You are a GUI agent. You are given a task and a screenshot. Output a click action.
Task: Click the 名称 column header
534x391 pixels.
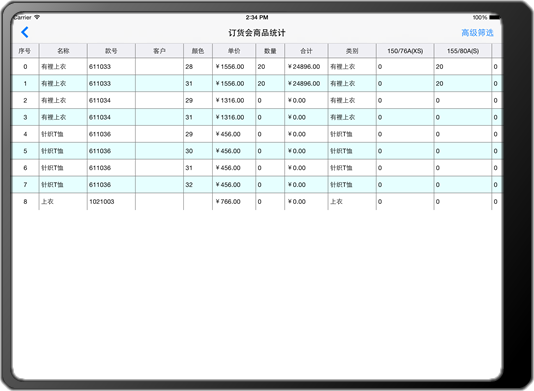(63, 51)
